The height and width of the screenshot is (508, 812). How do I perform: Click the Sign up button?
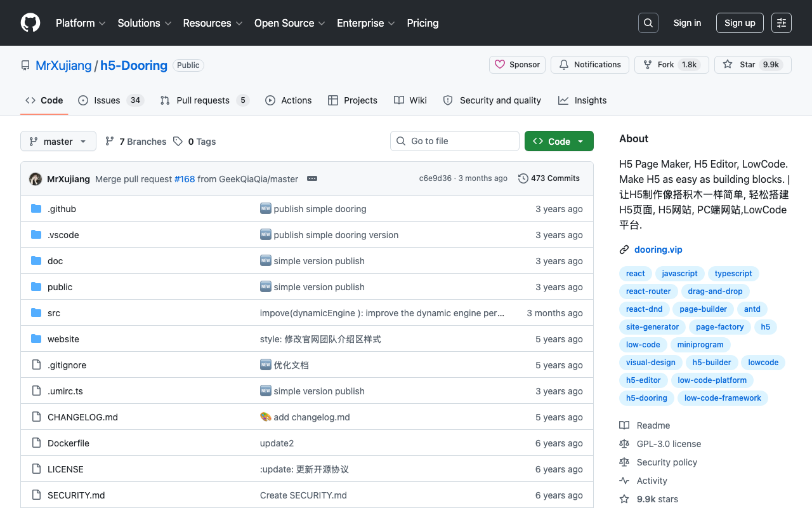(740, 23)
